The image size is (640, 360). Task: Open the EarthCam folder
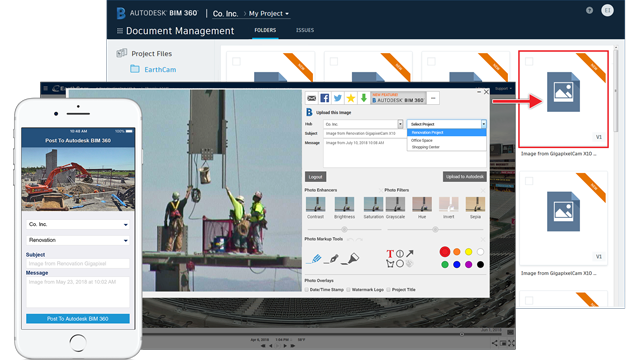pyautogui.click(x=153, y=69)
